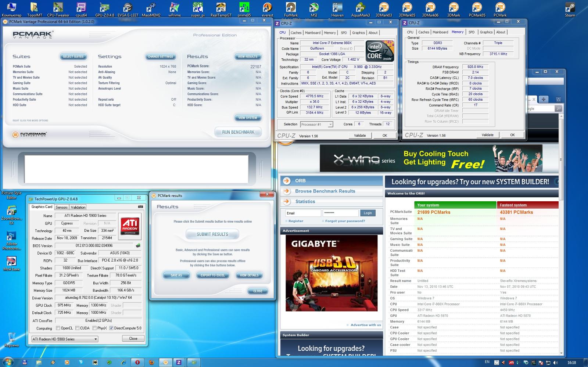The width and height of the screenshot is (588, 367).
Task: Open the PCMark05 desktop shortcut
Action: click(477, 10)
